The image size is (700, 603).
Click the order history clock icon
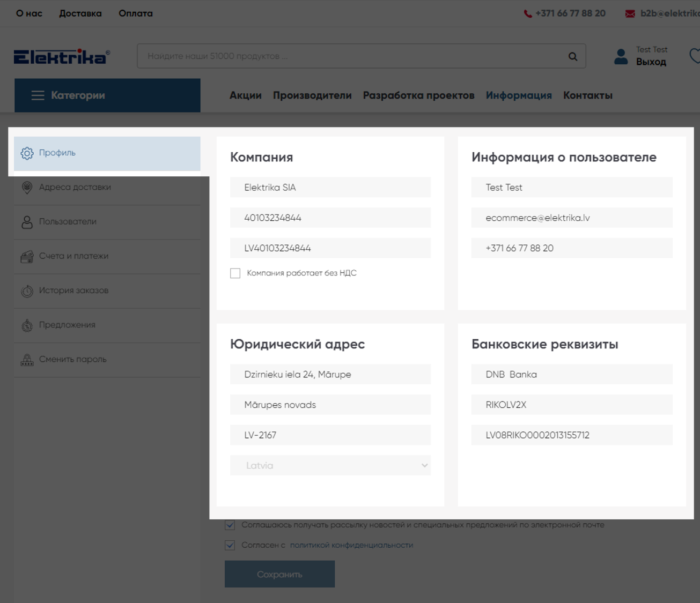(x=27, y=291)
